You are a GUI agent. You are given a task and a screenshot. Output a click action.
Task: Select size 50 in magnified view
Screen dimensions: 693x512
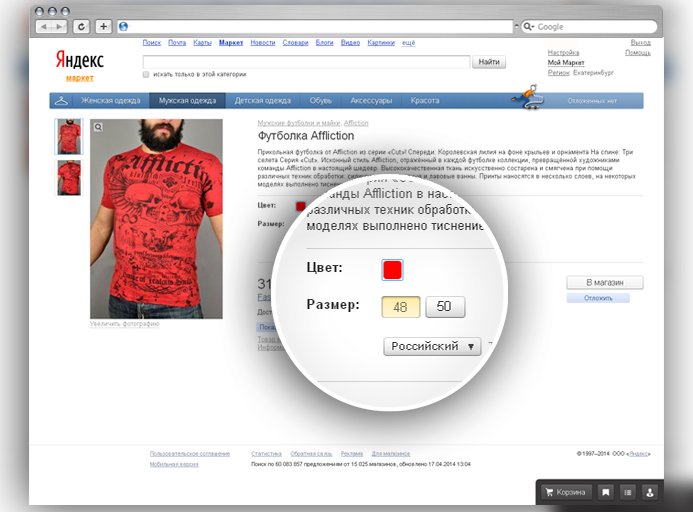pyautogui.click(x=445, y=306)
